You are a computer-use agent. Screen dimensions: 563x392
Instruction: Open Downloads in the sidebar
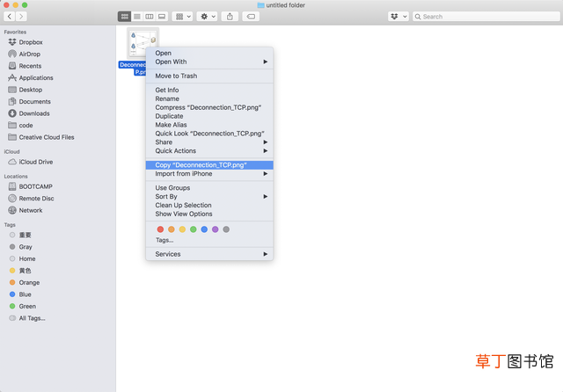pos(29,113)
